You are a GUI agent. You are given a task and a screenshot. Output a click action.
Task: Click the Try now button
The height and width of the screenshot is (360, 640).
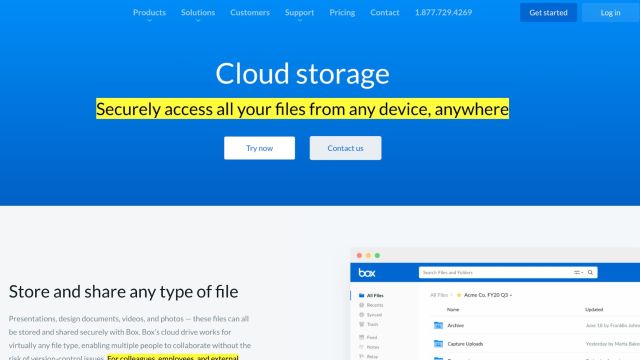click(x=259, y=148)
